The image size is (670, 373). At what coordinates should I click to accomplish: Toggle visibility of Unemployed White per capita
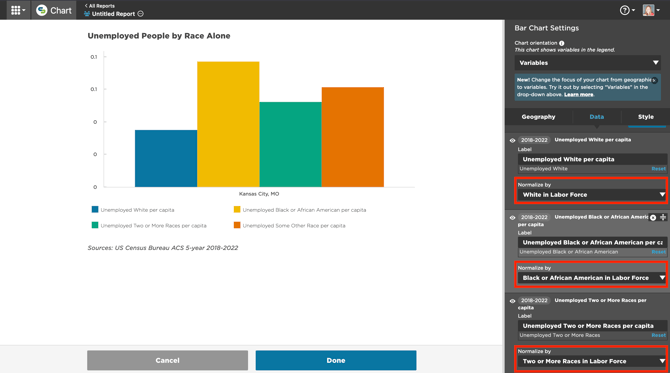(x=512, y=140)
